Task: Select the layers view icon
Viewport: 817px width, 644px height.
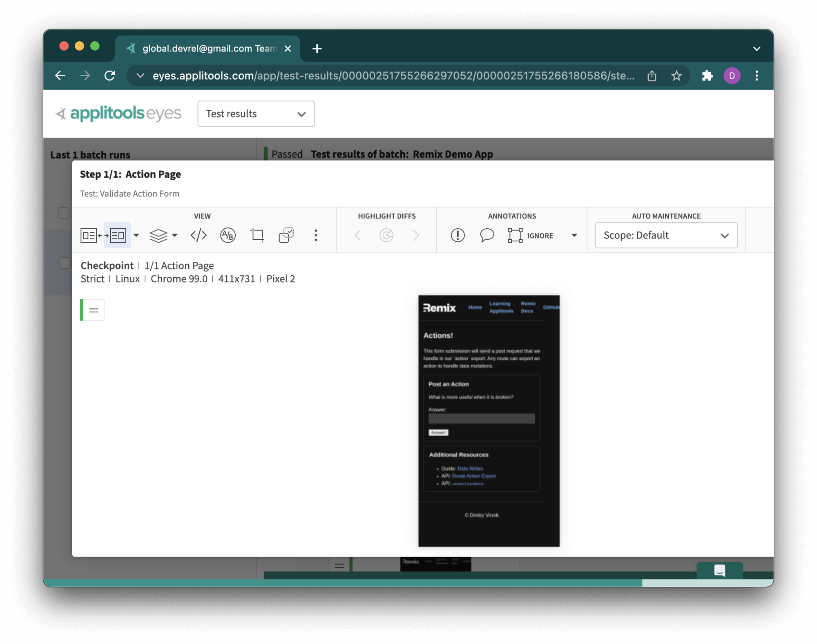Action: 159,235
